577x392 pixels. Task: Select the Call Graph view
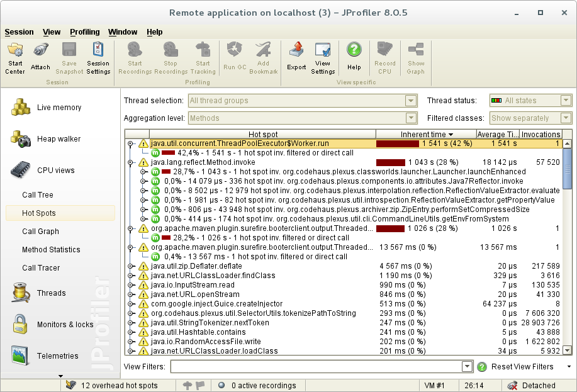coord(40,231)
